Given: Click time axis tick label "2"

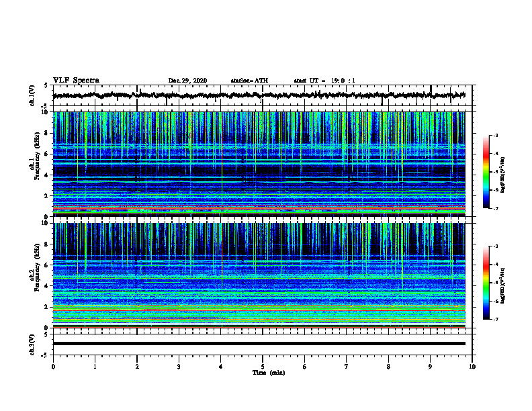Looking at the screenshot, I should [x=137, y=367].
